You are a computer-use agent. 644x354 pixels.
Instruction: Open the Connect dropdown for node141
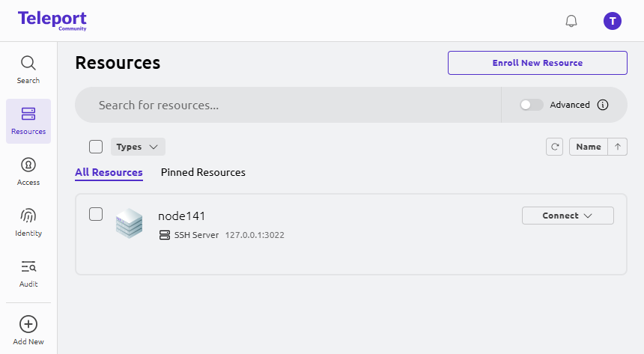tap(568, 216)
